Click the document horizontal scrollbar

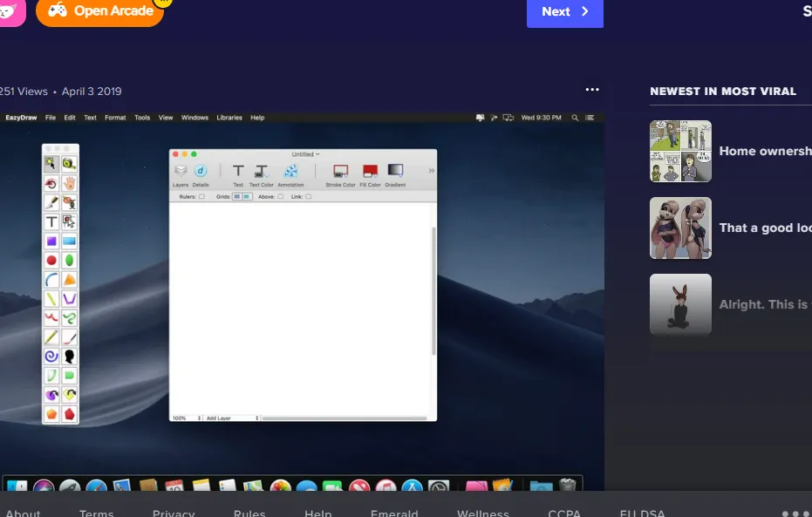345,418
